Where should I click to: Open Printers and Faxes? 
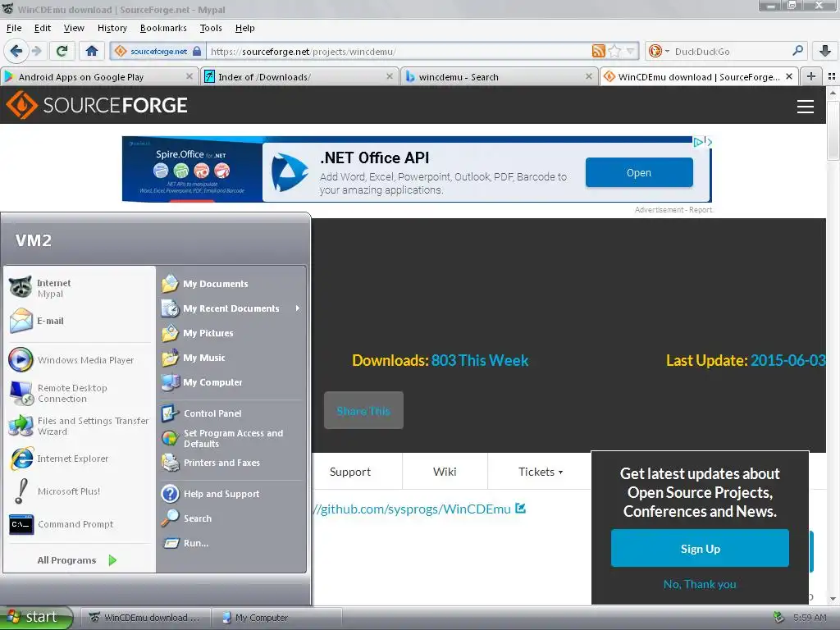pyautogui.click(x=231, y=463)
